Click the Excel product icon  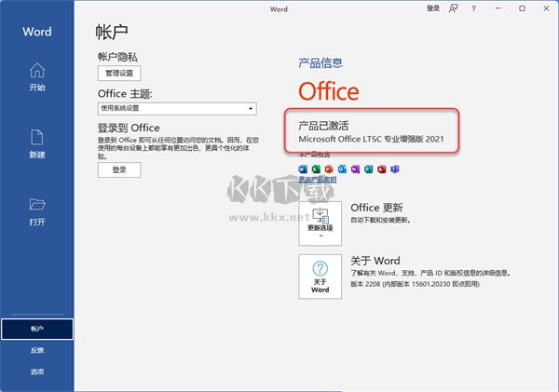[316, 169]
